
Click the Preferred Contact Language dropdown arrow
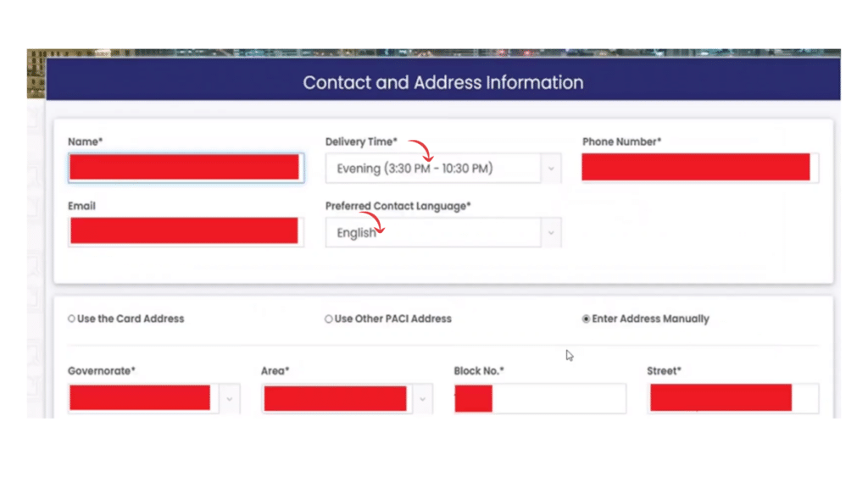click(551, 232)
